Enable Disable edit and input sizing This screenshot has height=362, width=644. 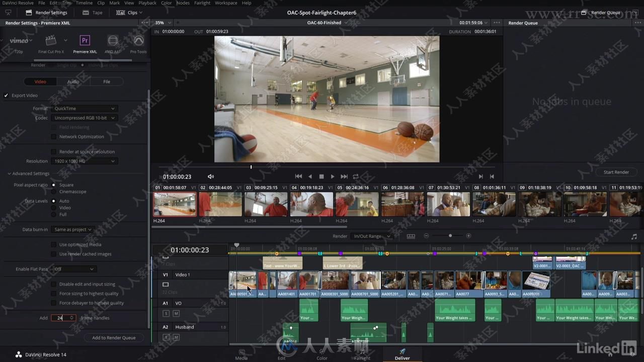point(54,284)
